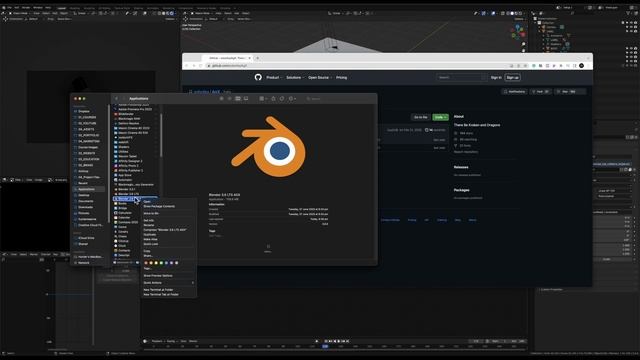Click the Star button on GitHub repo
This screenshot has height=360, width=640.
coord(569,91)
